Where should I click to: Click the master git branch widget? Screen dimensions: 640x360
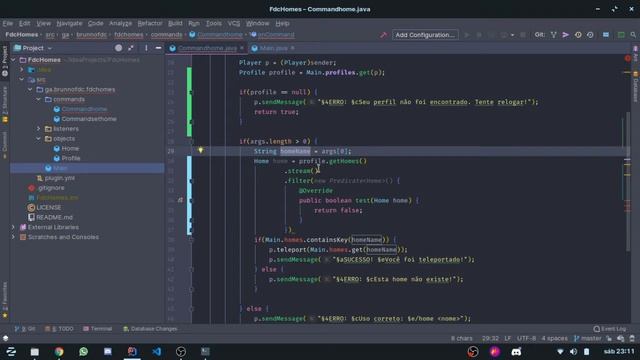[x=588, y=338]
